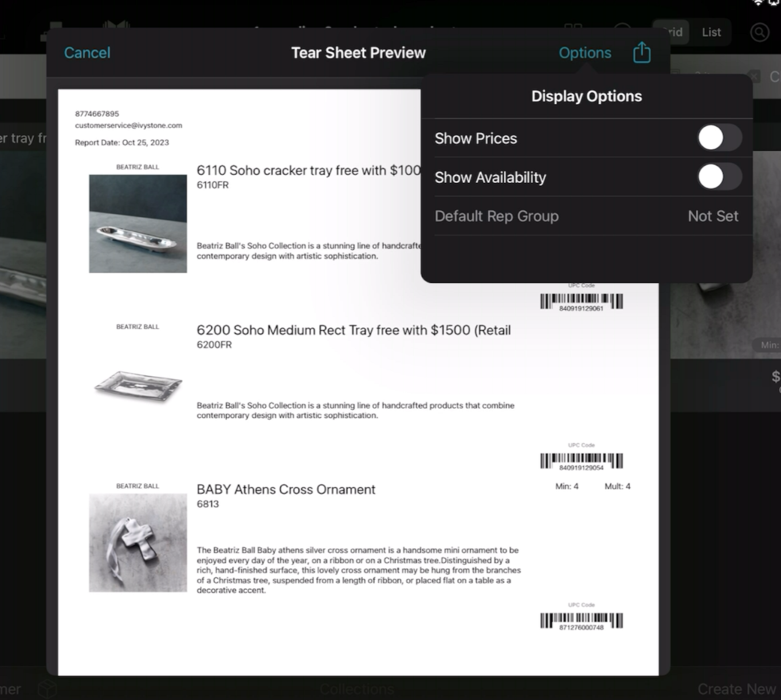
Task: Open the Options popover
Action: 585,53
